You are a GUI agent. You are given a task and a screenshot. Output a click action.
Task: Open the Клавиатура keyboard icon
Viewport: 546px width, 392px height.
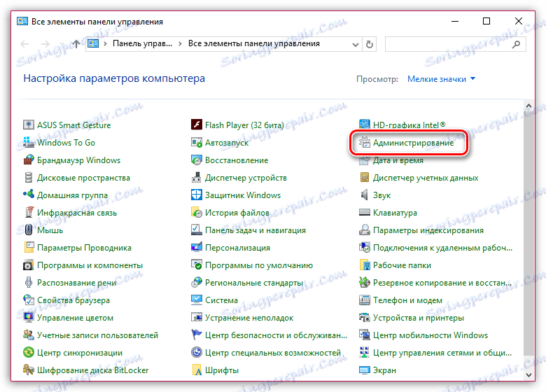pos(364,212)
